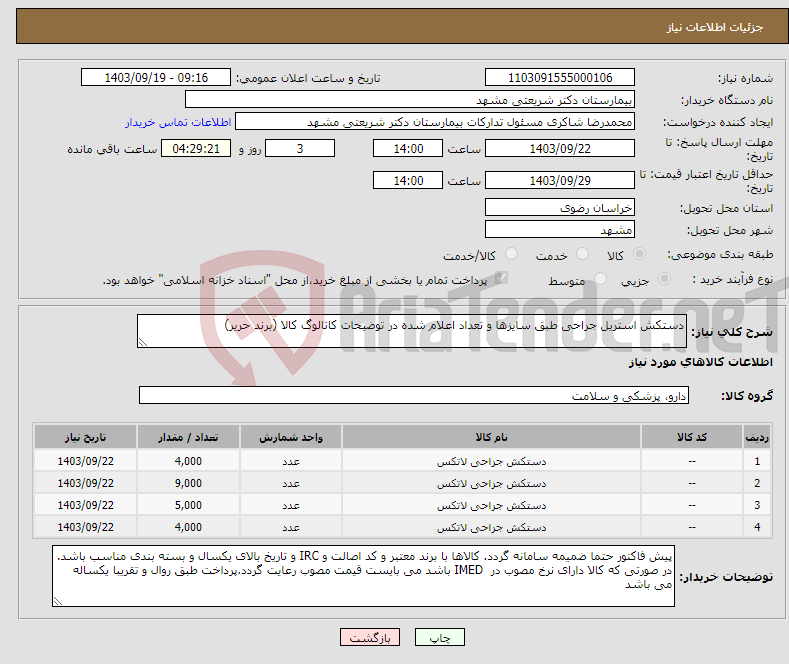Click the remaining time countdown field

point(196,148)
